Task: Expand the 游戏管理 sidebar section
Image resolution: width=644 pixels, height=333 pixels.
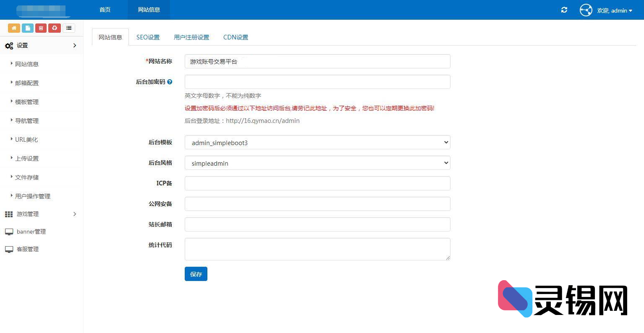Action: [28, 214]
